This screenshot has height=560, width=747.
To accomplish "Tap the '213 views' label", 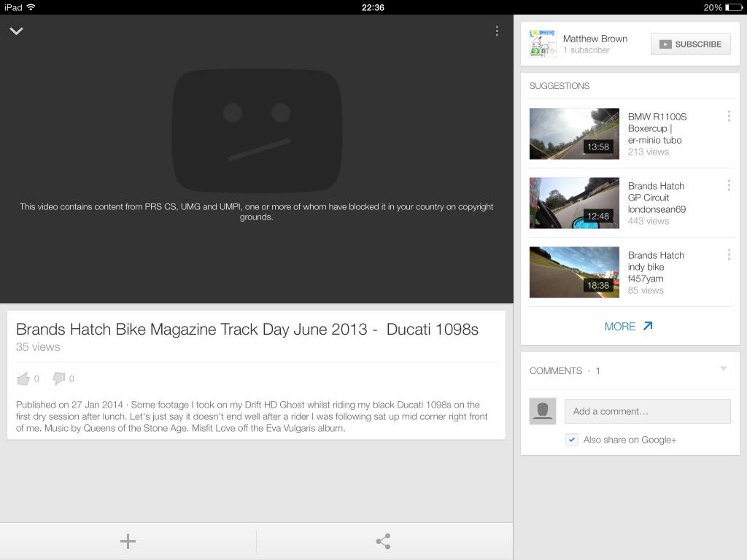I will pos(648,152).
